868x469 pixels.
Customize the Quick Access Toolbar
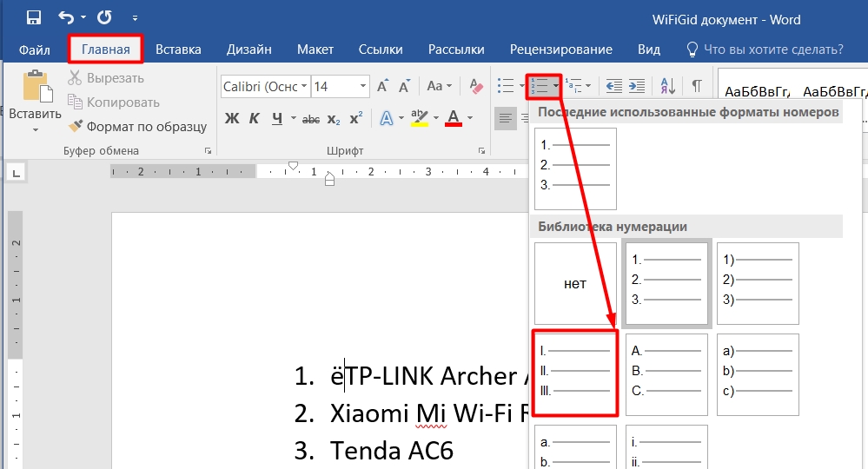[x=135, y=18]
